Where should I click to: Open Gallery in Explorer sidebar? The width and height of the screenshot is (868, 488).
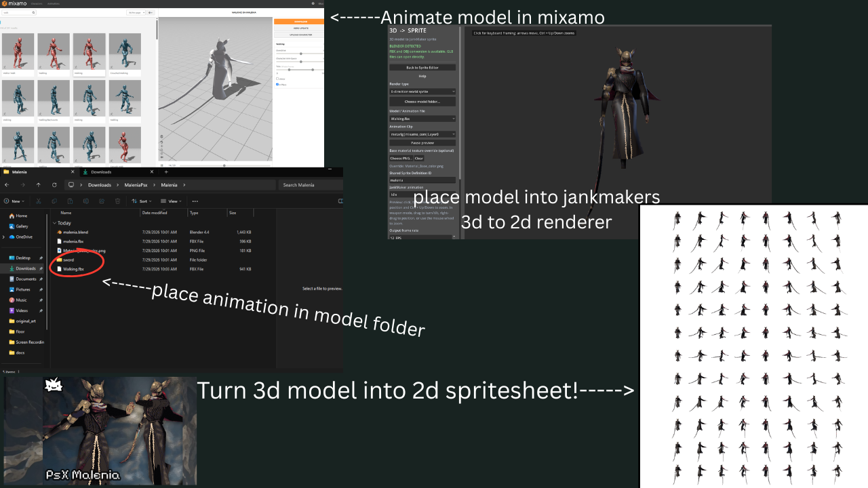pyautogui.click(x=18, y=226)
